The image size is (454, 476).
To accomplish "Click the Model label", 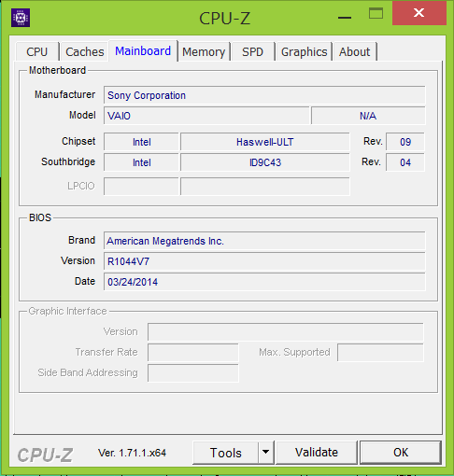I will (x=82, y=115).
